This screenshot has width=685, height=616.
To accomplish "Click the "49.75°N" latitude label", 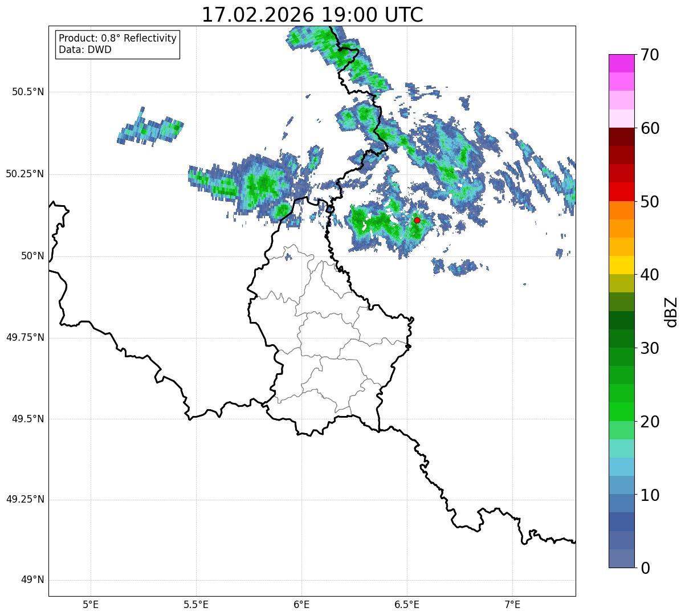I will [x=25, y=337].
